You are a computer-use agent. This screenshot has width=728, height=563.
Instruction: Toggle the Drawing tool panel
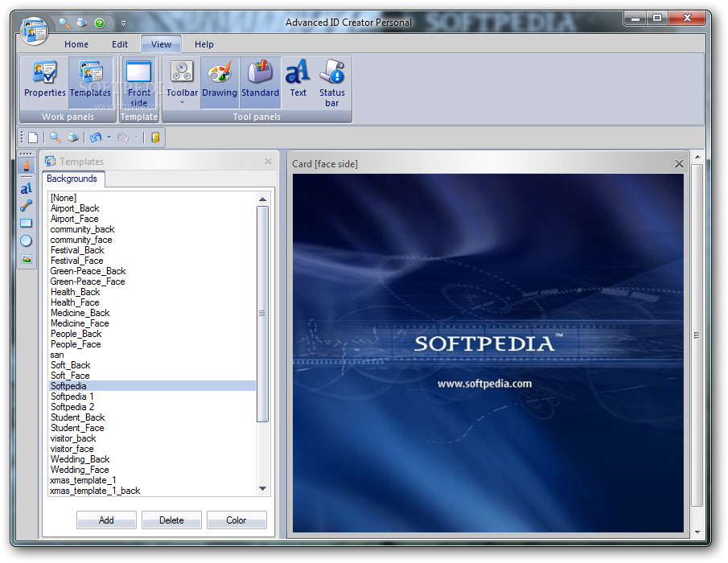(x=220, y=83)
